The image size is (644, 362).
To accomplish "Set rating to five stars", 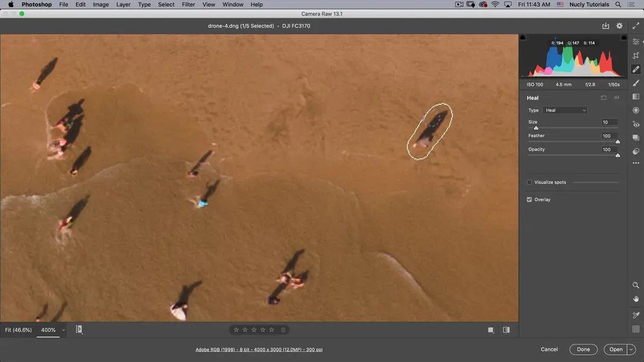I will (271, 329).
